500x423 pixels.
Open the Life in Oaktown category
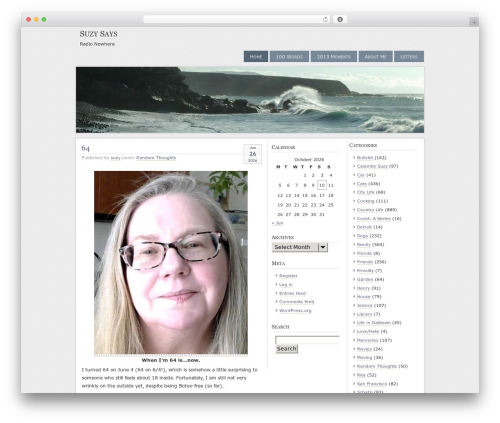coord(373,322)
